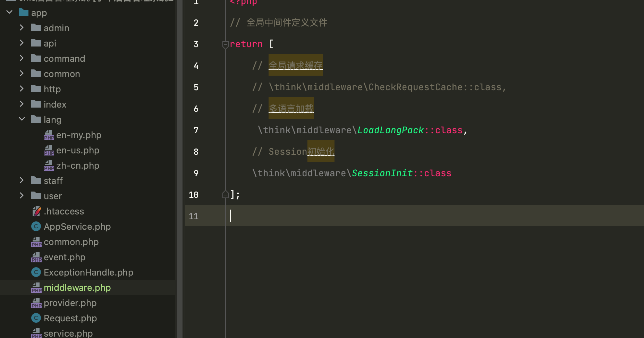Expand the http folder chevron
The width and height of the screenshot is (644, 338).
22,89
